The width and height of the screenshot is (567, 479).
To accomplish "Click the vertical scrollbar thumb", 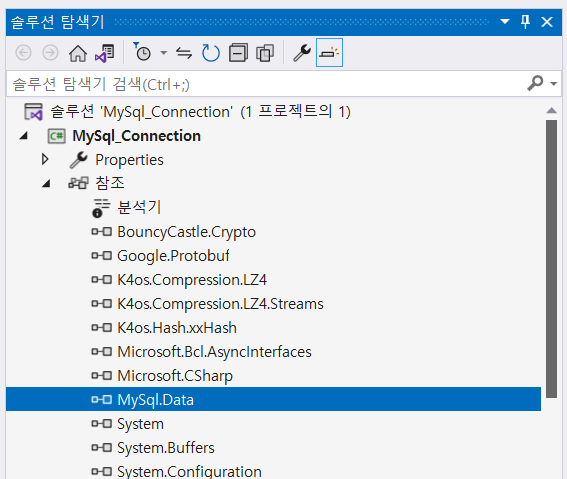I will [551, 259].
